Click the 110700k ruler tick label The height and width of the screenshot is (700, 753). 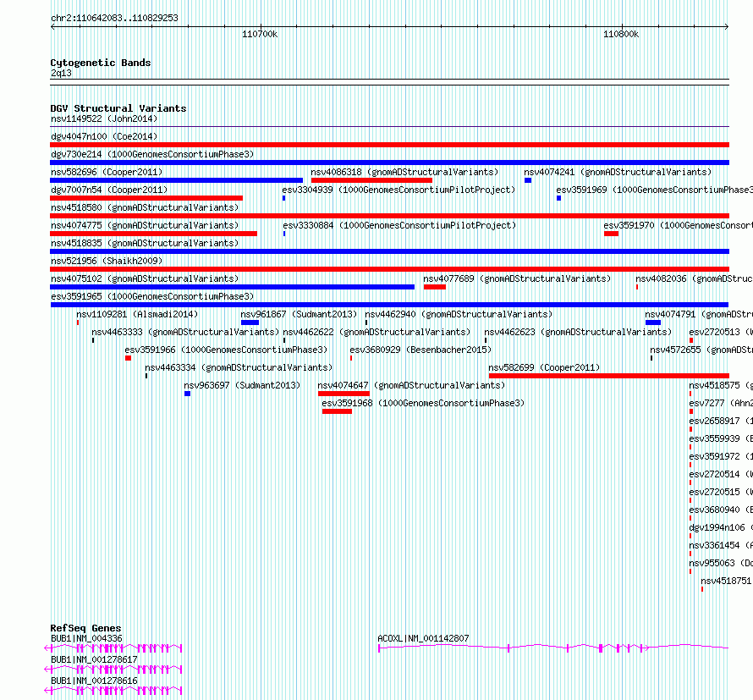click(x=260, y=34)
